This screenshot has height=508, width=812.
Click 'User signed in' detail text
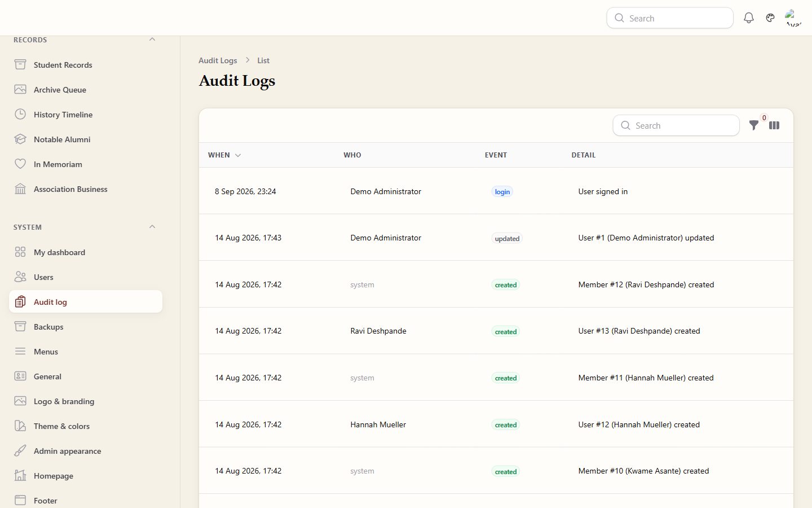603,191
